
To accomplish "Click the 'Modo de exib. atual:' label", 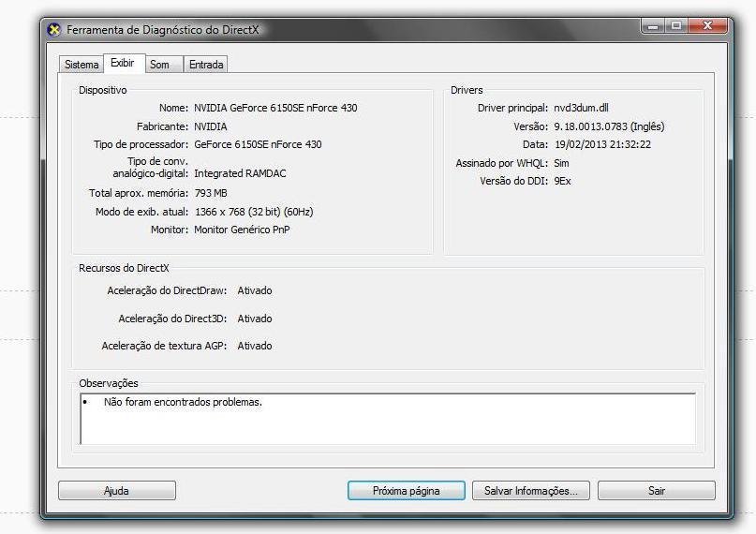I will click(141, 212).
